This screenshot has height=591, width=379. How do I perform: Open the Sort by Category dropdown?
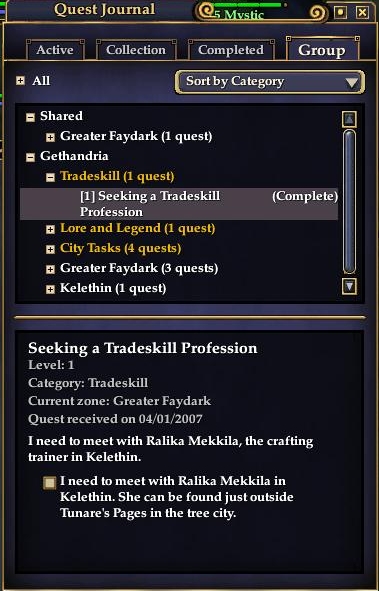tap(270, 82)
